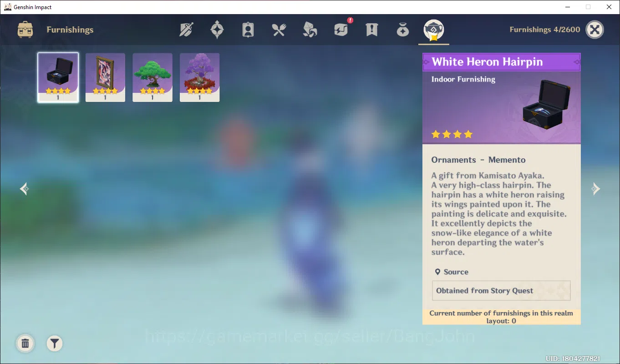Select the Furnishings teapot tab
Screen dimensions: 620x364
tap(434, 31)
